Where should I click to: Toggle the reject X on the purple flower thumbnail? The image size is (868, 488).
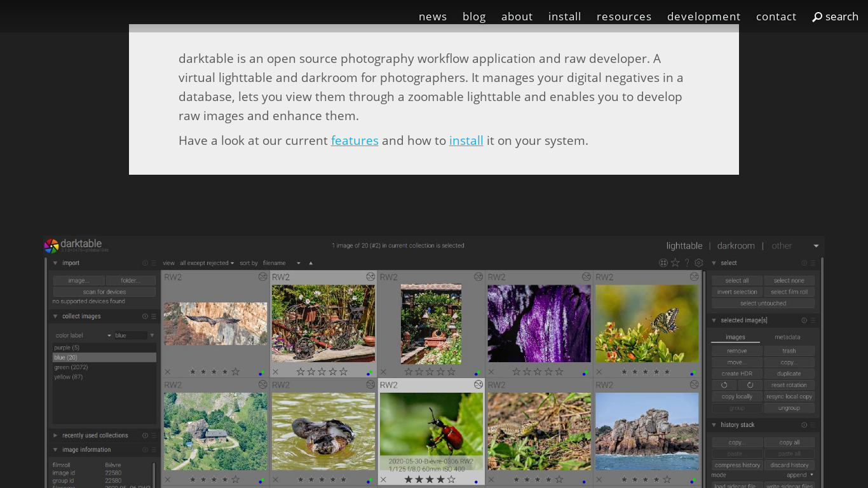coord(491,372)
